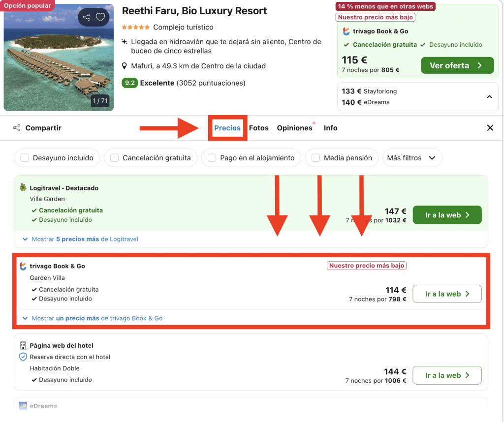
Task: Click the Logitravel logo icon
Action: coord(23,188)
